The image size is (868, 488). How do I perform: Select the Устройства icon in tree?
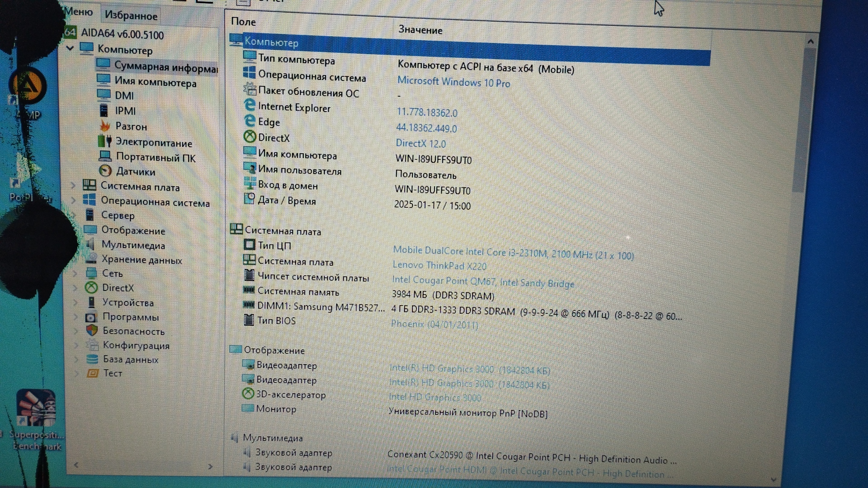(x=92, y=302)
